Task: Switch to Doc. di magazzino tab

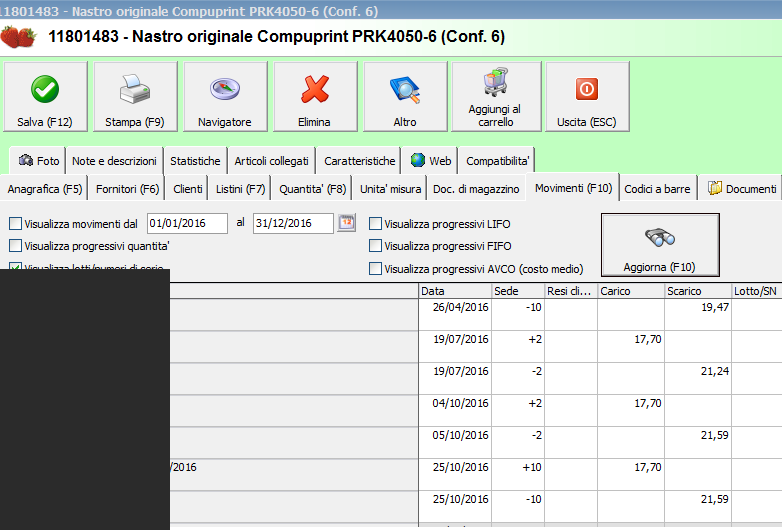Action: [x=476, y=189]
